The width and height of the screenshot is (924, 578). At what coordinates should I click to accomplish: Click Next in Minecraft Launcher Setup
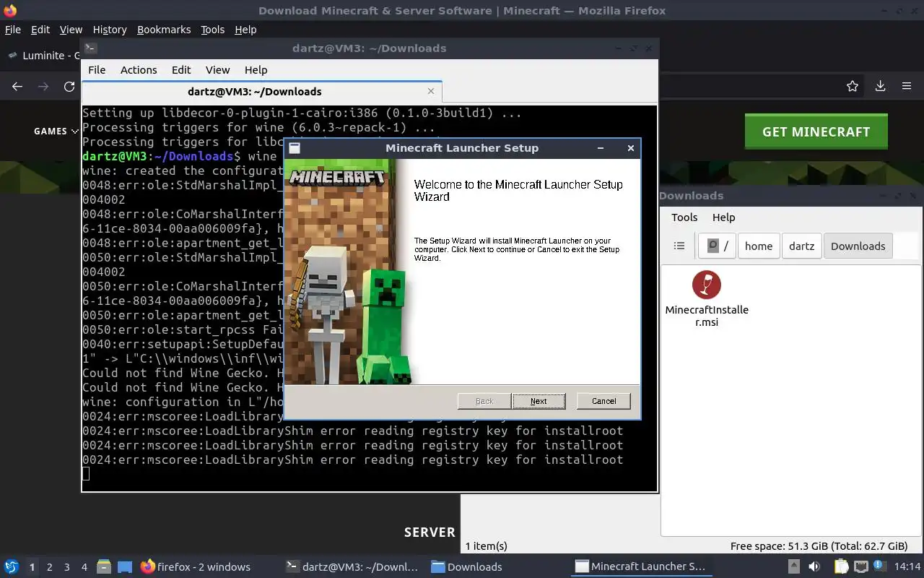(539, 401)
